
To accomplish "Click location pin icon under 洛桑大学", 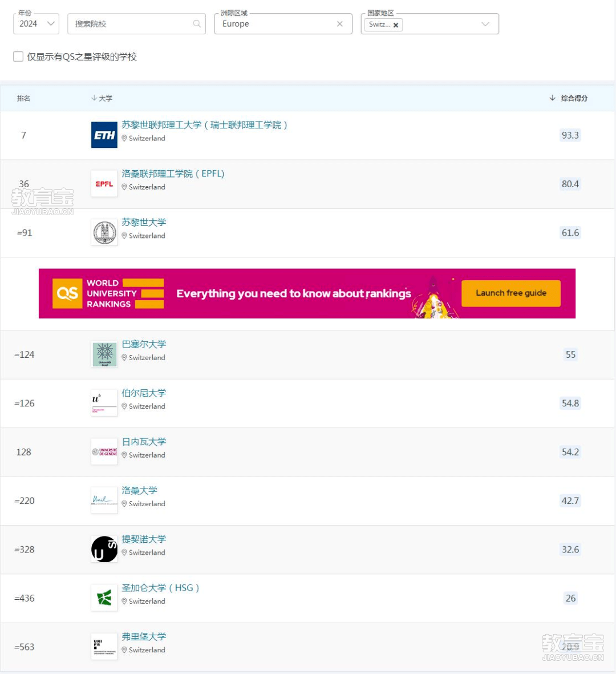I will click(x=124, y=503).
